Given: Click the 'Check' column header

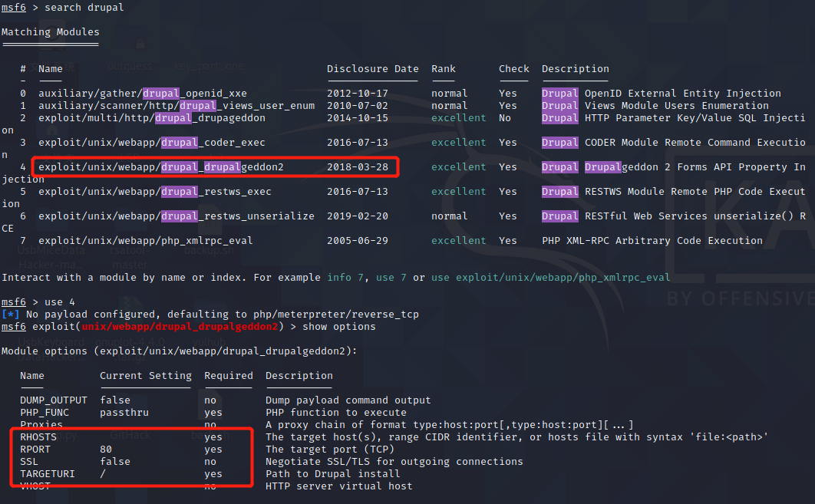Looking at the screenshot, I should 514,68.
